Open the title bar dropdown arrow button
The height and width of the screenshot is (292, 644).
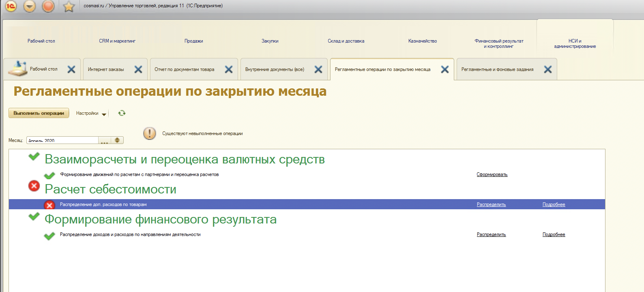coord(30,6)
